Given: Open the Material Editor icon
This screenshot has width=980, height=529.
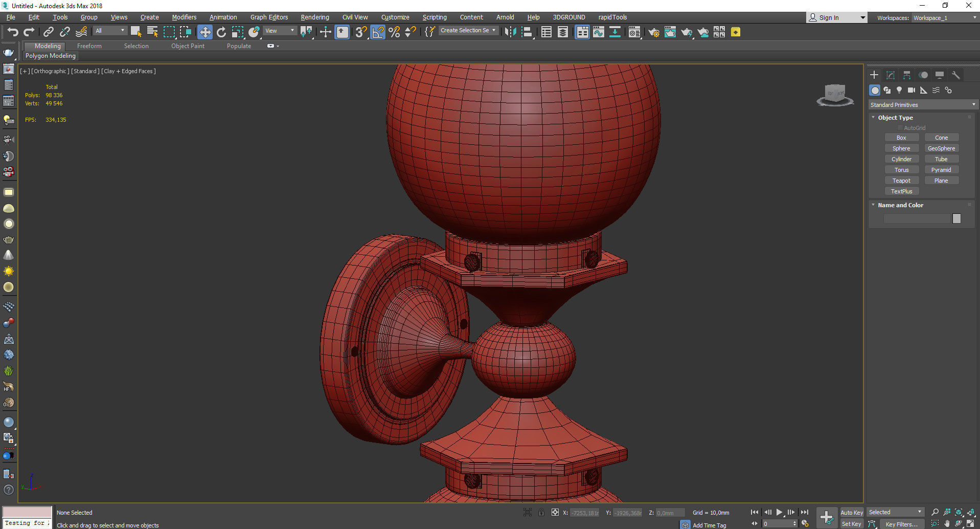Looking at the screenshot, I should coord(634,32).
